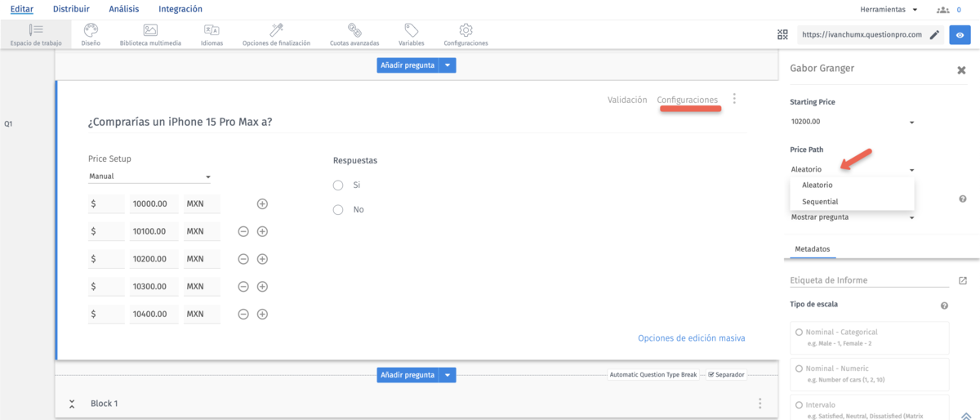Image resolution: width=980 pixels, height=420 pixels.
Task: Open question three-dot options menu
Action: 734,99
